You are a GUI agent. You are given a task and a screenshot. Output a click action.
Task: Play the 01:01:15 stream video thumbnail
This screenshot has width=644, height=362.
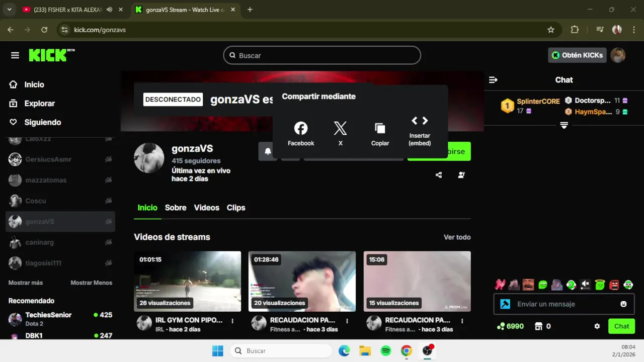187,282
